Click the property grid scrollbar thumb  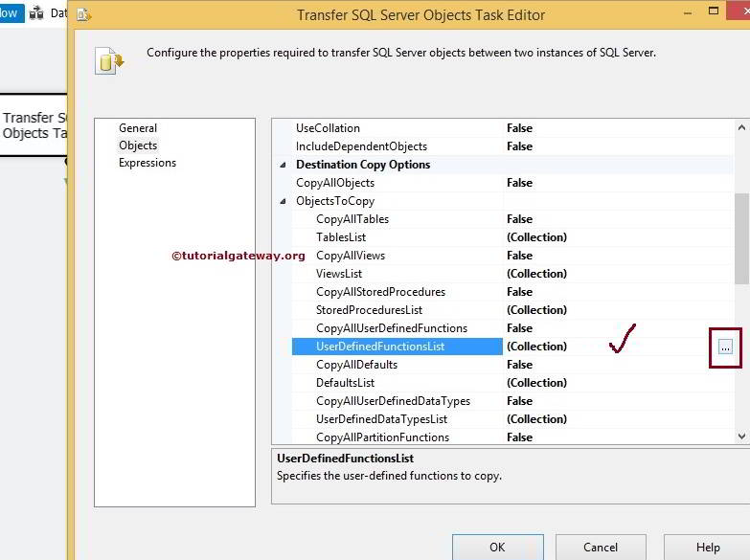pyautogui.click(x=742, y=238)
